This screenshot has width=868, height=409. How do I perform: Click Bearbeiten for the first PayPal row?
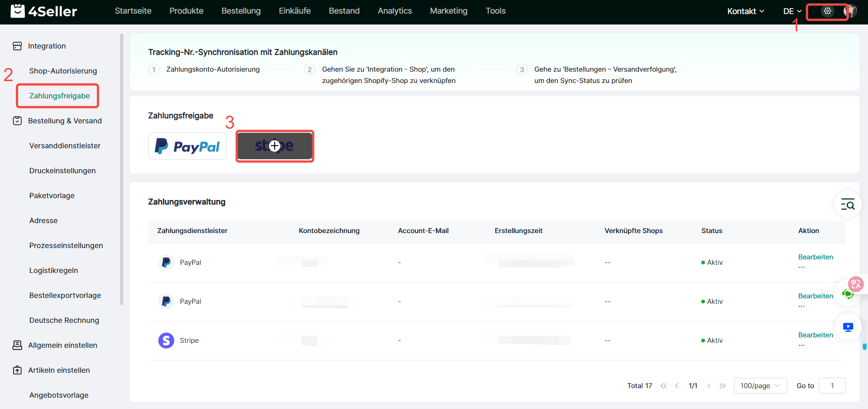815,257
